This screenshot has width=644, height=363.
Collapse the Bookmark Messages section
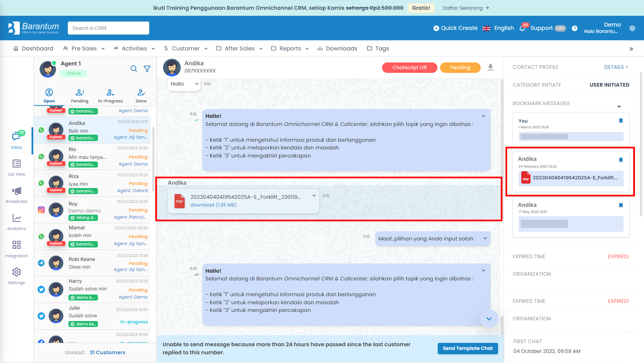[619, 107]
